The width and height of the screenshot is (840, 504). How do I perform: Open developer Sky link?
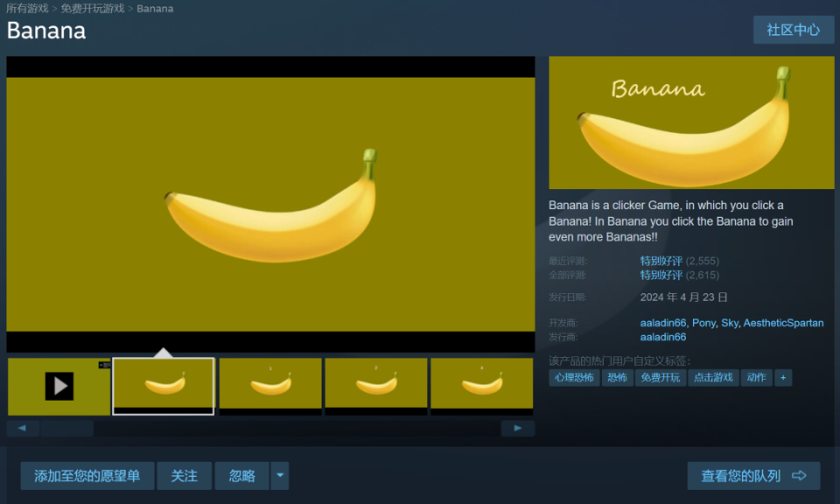pos(730,323)
